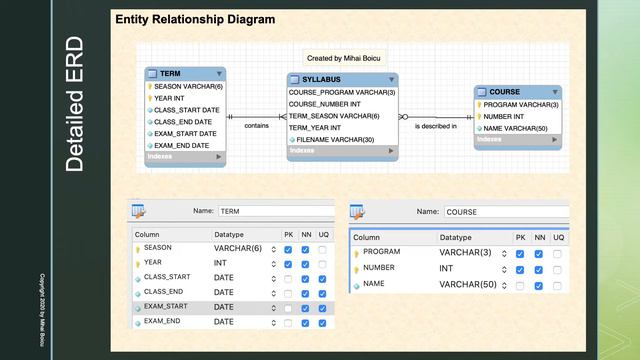Click the Name field containing COURSE
The width and height of the screenshot is (640, 360).
click(506, 212)
